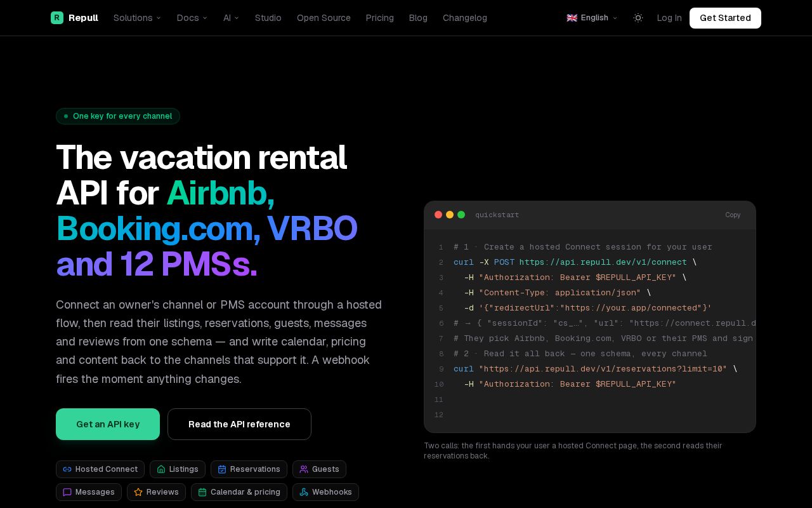Click the Reviews star icon chip

(156, 492)
